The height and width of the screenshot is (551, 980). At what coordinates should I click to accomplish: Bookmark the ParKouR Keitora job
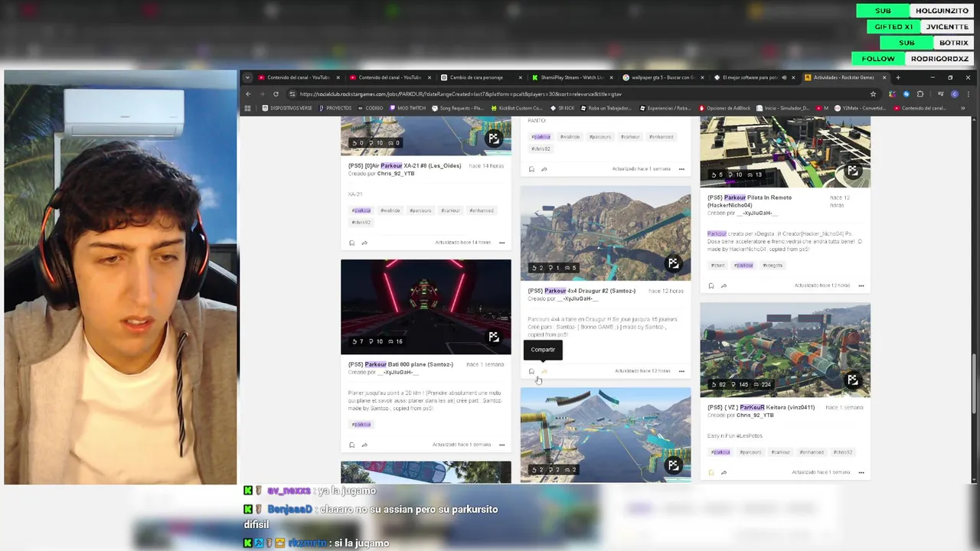pos(711,472)
